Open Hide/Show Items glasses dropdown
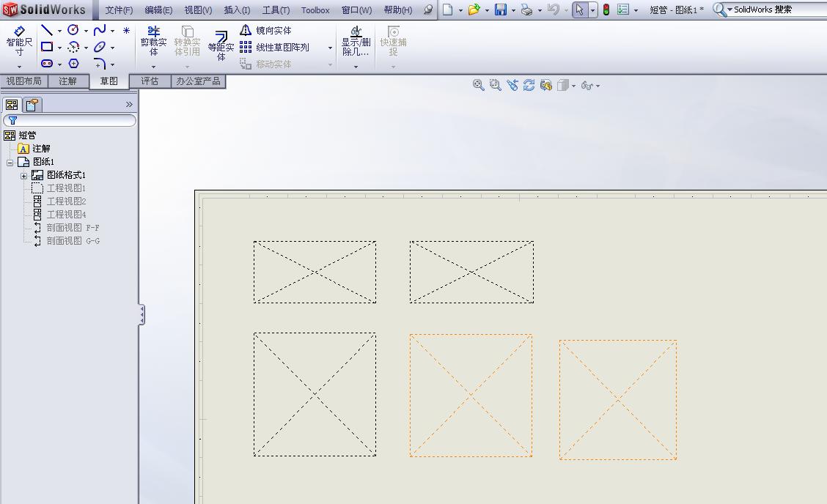Viewport: 827px width, 504px height. [x=598, y=86]
